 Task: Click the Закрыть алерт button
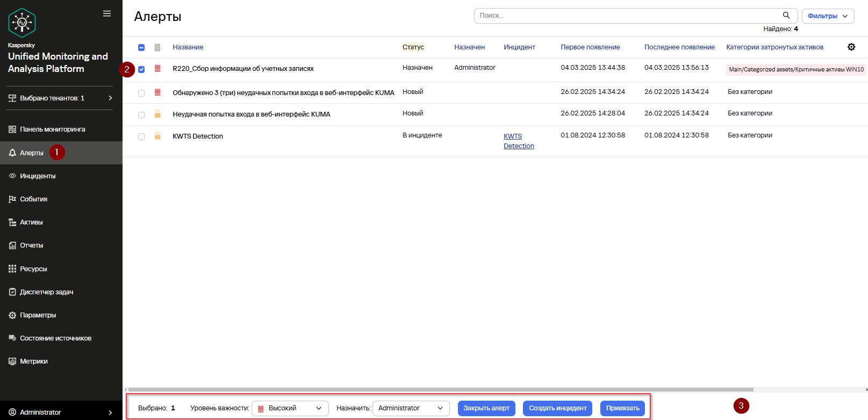pos(486,408)
